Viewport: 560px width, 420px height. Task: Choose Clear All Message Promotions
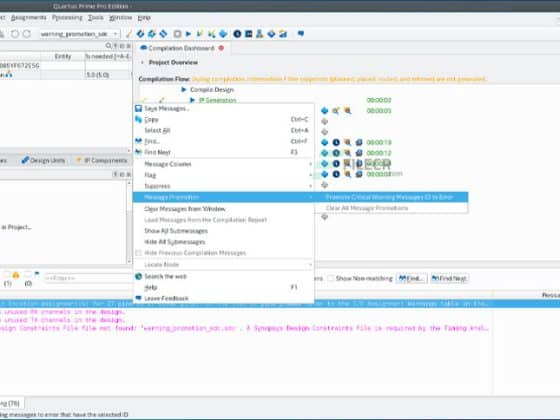point(391,208)
